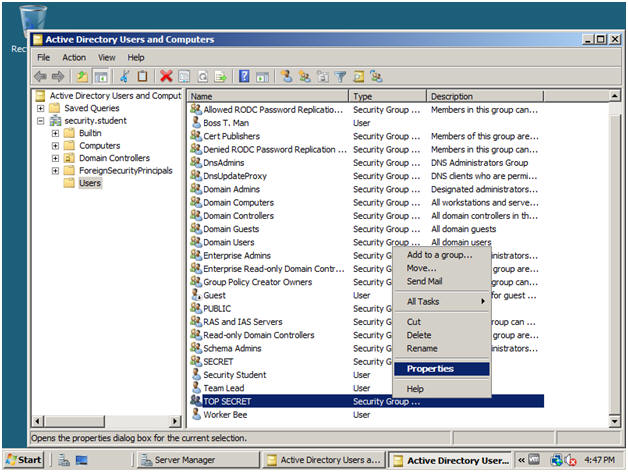Select Send Mail in the context menu
Screen dimensions: 628x472
point(442,281)
